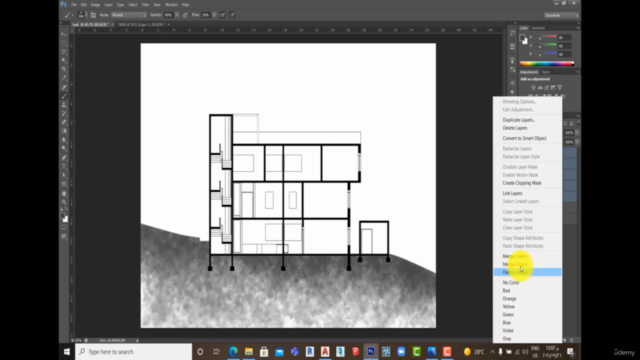
Task: Select the Eyedropper tool
Action: [64, 78]
